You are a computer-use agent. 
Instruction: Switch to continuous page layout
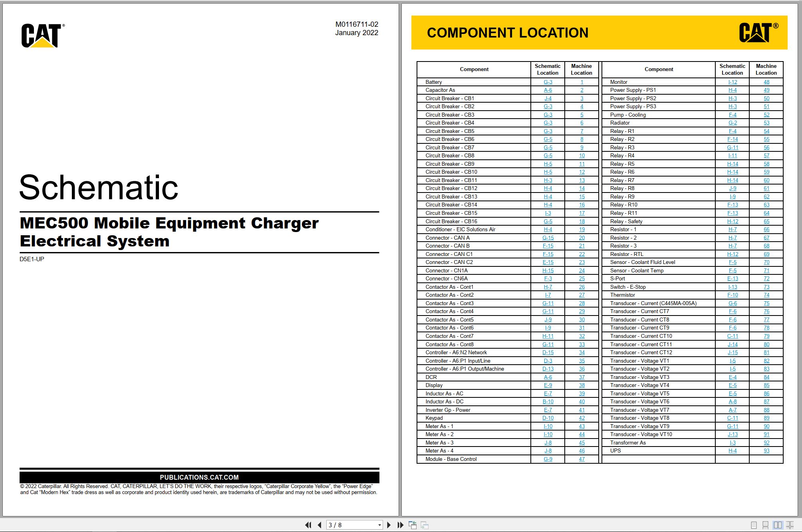point(765,525)
